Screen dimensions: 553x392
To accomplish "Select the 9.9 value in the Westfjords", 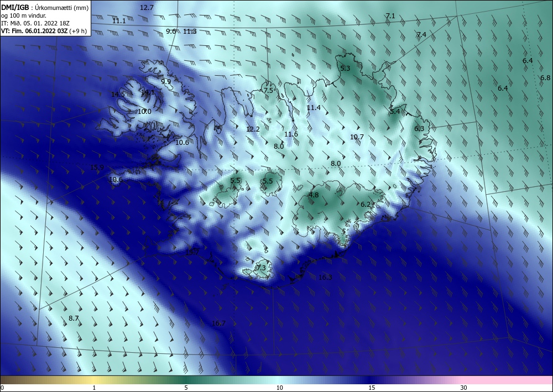I will pyautogui.click(x=166, y=82).
